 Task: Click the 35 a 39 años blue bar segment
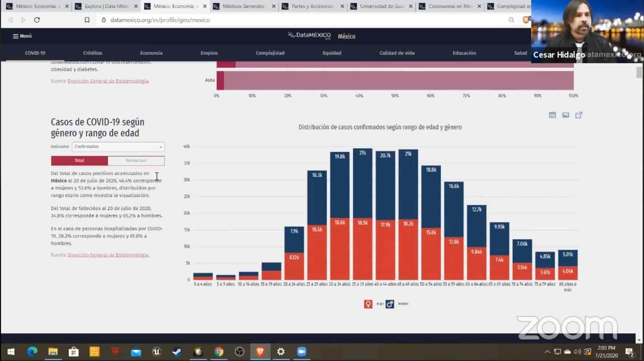click(x=363, y=183)
